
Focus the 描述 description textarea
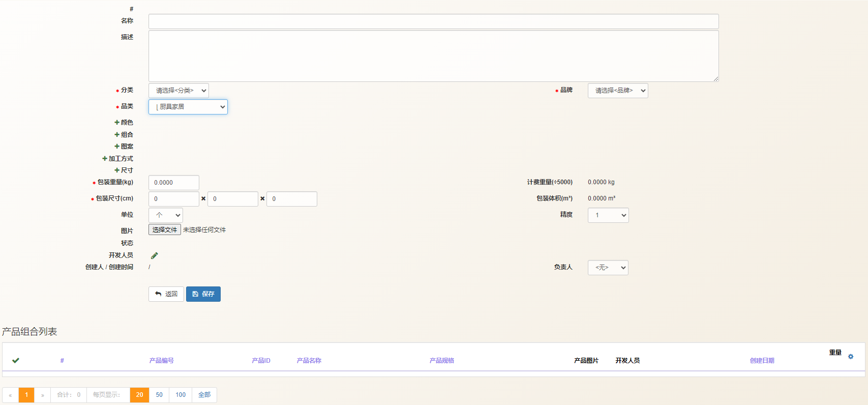(x=434, y=56)
